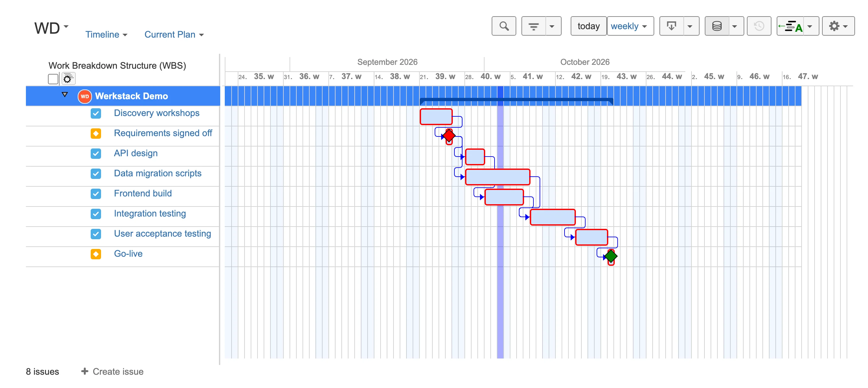
Task: Select the Werkstack Demo project row
Action: 123,96
